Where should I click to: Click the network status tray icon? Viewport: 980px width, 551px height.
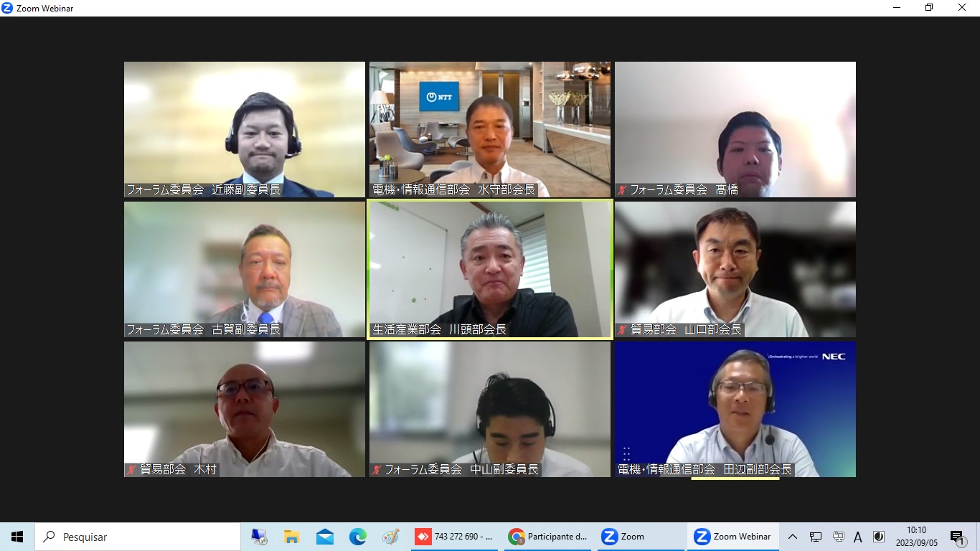pos(816,537)
